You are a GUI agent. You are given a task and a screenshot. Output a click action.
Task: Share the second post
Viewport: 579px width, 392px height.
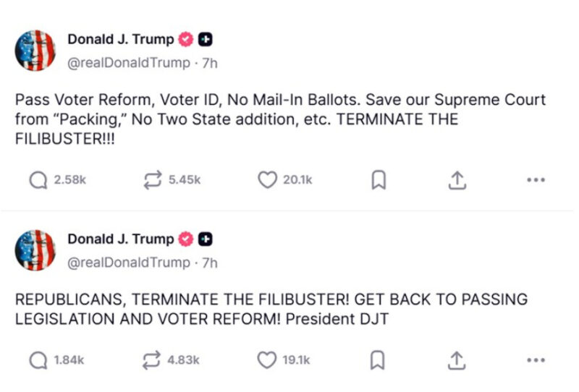pos(456,359)
